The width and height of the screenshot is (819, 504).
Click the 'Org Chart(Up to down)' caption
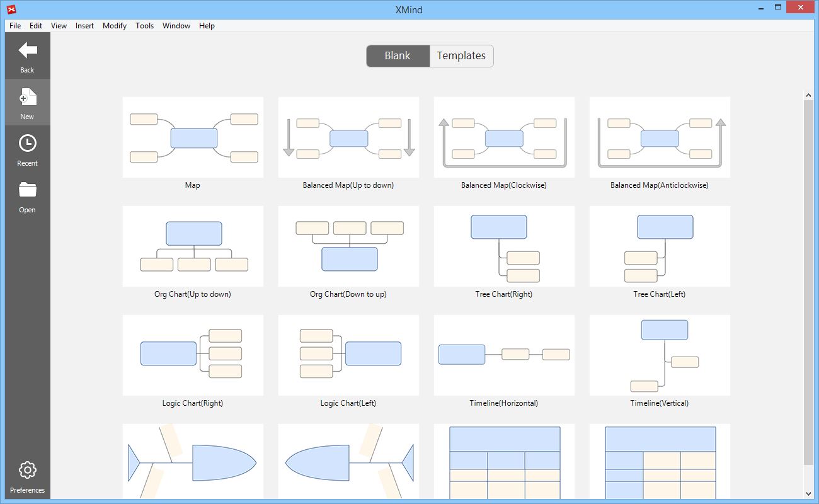(x=193, y=294)
